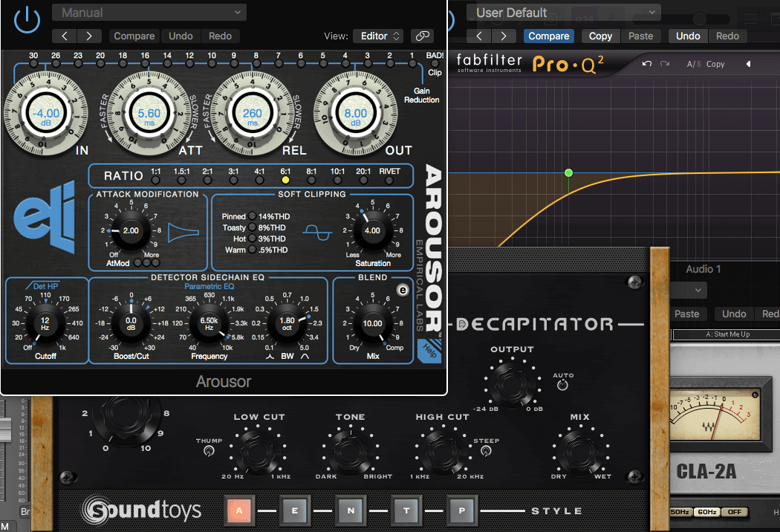This screenshot has width=780, height=532.
Task: Select Decapitator style P
Action: click(x=462, y=510)
